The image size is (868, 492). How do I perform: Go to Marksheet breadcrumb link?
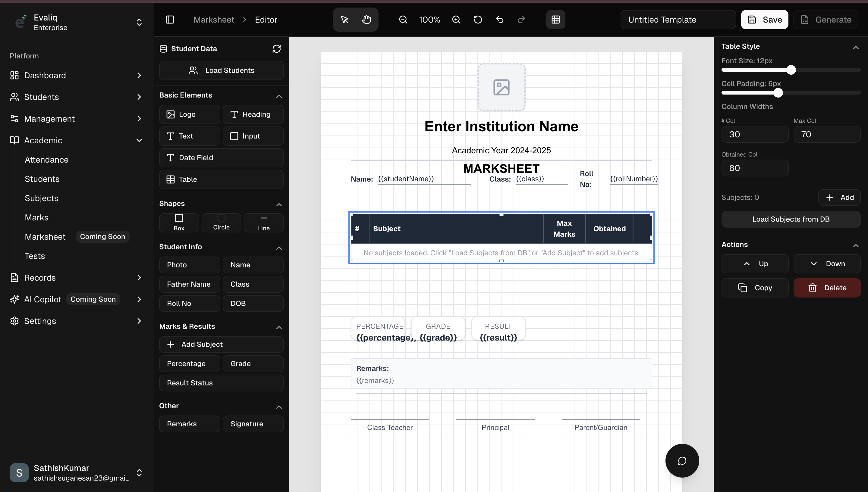click(214, 20)
